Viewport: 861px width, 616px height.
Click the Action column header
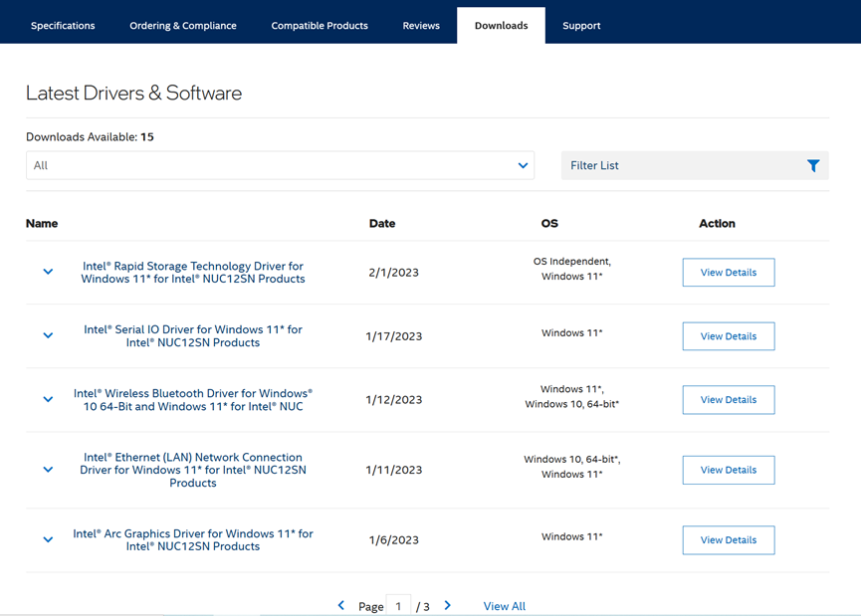717,224
